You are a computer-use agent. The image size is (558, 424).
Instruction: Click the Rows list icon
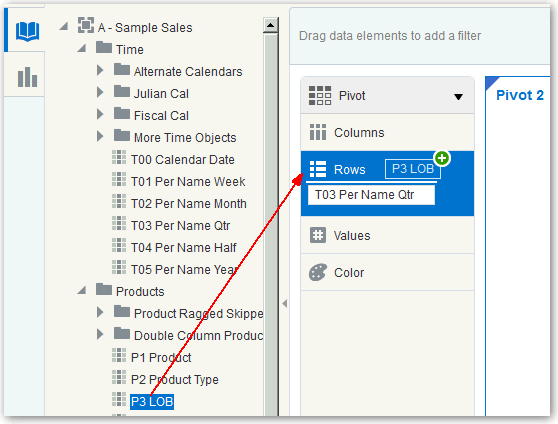tap(318, 169)
